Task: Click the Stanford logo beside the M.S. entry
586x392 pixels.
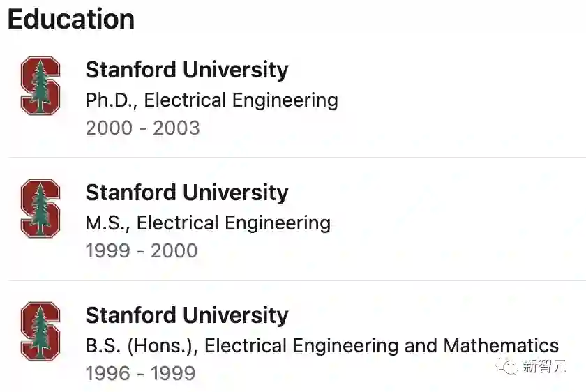Action: (x=40, y=209)
